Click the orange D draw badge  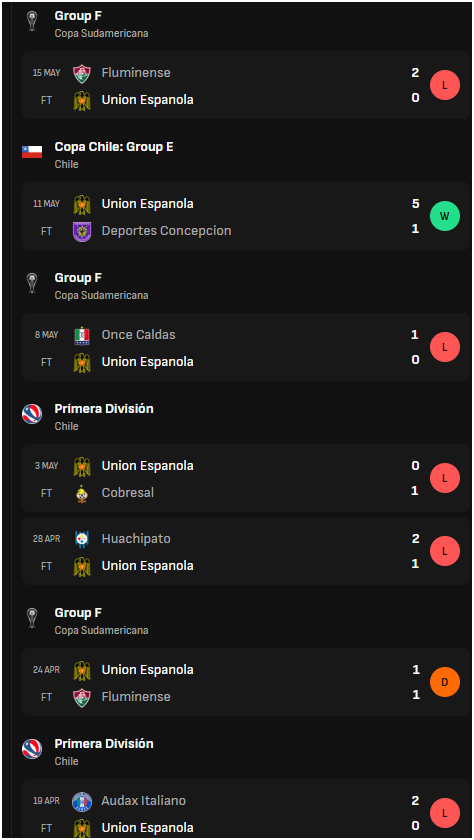point(445,682)
